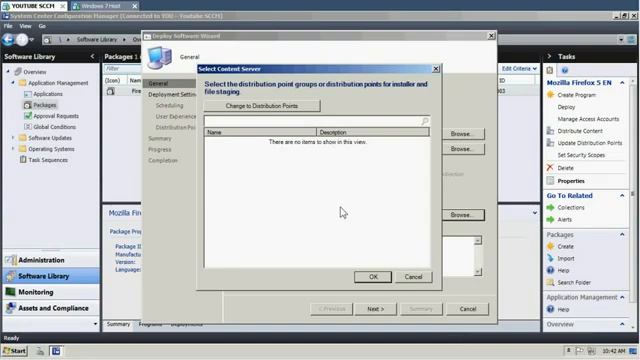Click the Global Conditions icon in tree

point(28,127)
